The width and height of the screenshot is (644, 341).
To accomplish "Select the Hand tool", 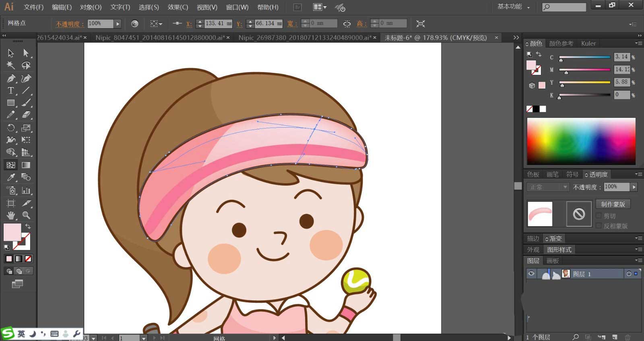I will pos(11,215).
